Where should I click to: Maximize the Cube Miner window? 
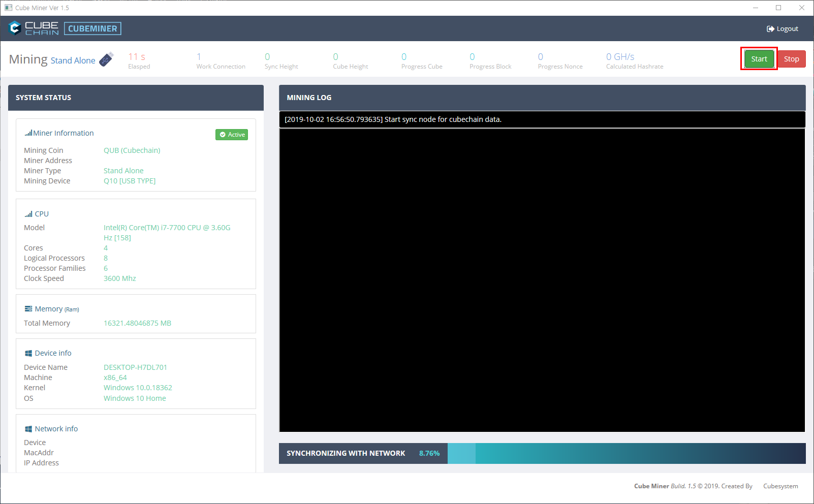[x=778, y=8]
